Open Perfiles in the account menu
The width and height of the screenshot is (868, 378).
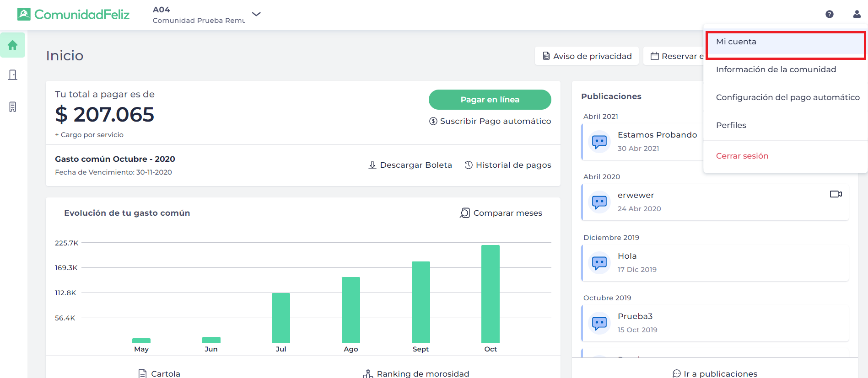click(731, 125)
